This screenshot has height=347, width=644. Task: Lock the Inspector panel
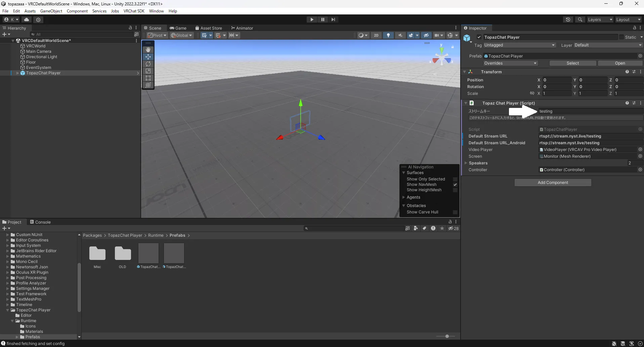point(634,28)
